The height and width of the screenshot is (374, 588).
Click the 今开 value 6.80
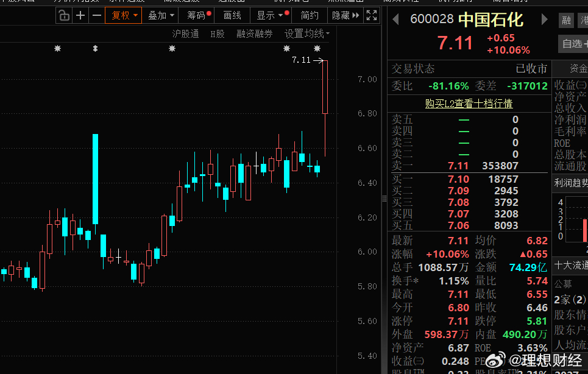point(458,308)
